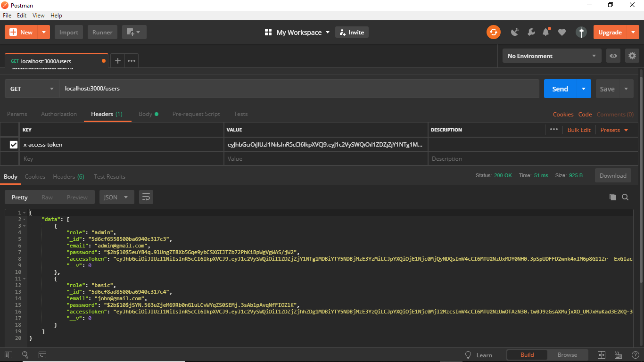
Task: Open manage environments gear icon
Action: click(632, 56)
